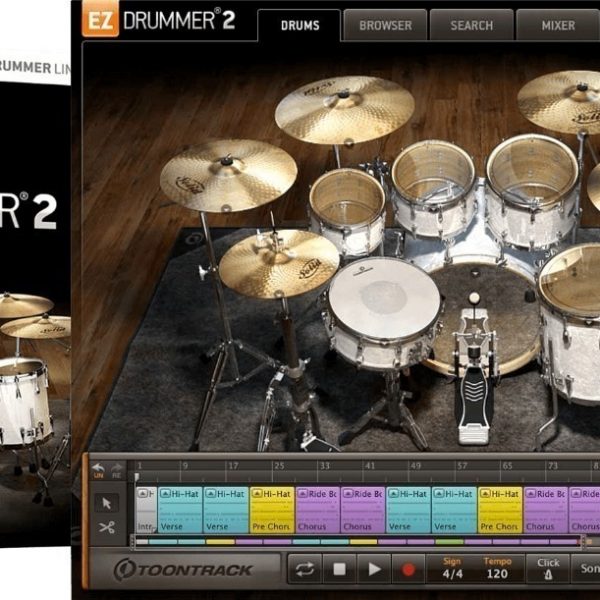Click the song overview bar's right handle
The width and height of the screenshot is (600, 600).
582,542
